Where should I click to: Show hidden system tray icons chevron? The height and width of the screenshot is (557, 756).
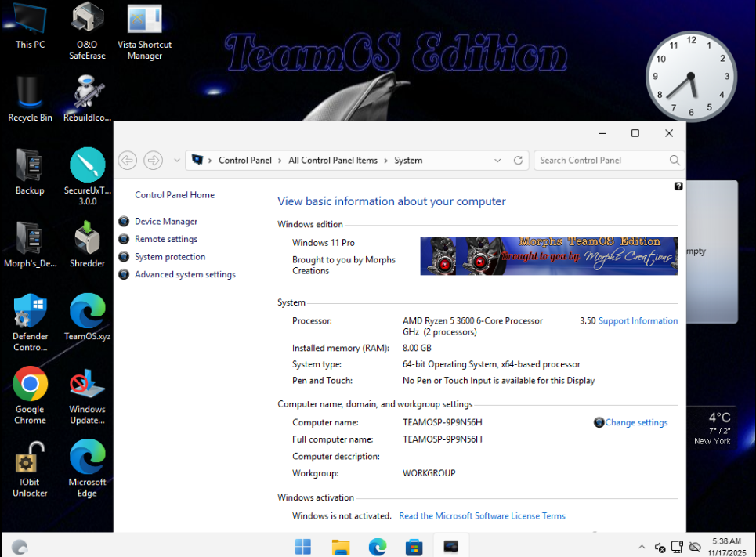642,547
